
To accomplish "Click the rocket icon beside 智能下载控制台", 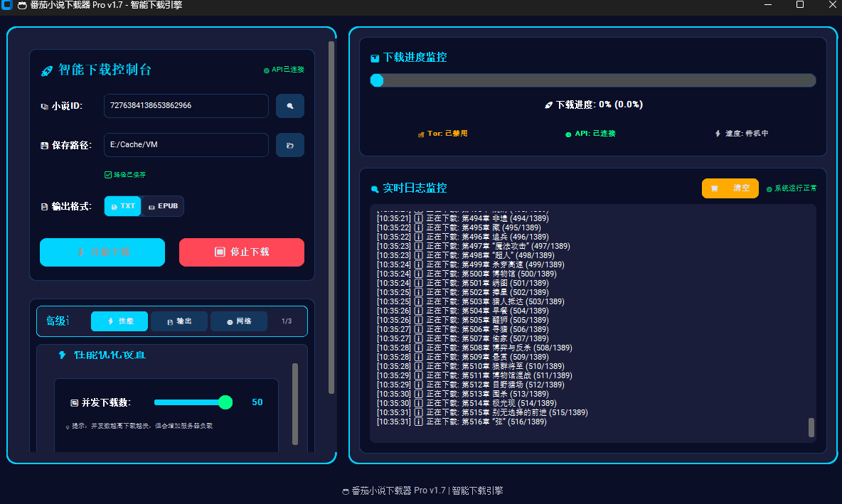I will click(x=47, y=70).
